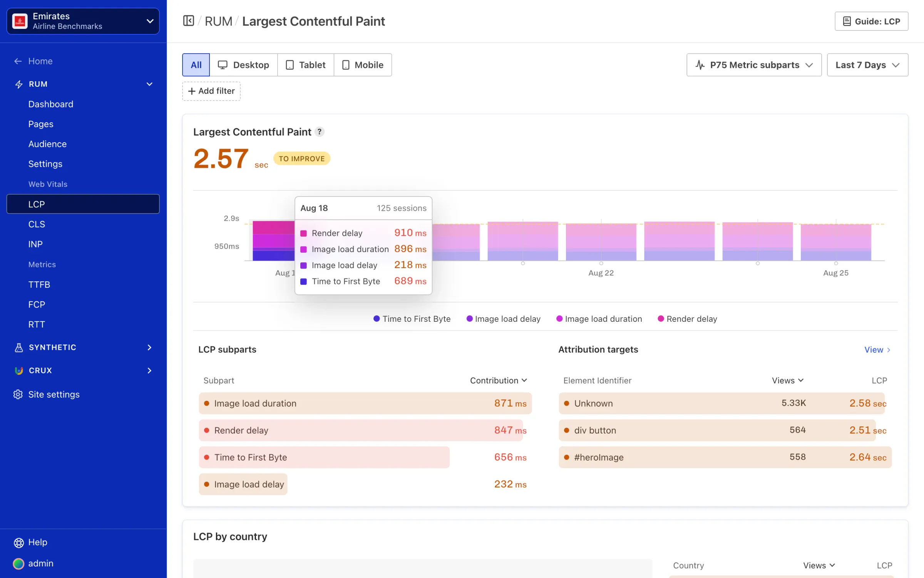
Task: Click the document icon in Guide: LCP button
Action: click(x=847, y=21)
